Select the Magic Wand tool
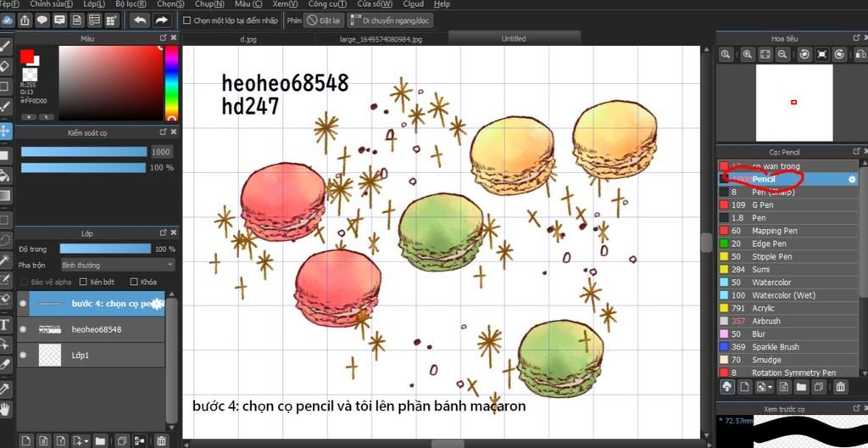This screenshot has width=868, height=448. coord(5,260)
